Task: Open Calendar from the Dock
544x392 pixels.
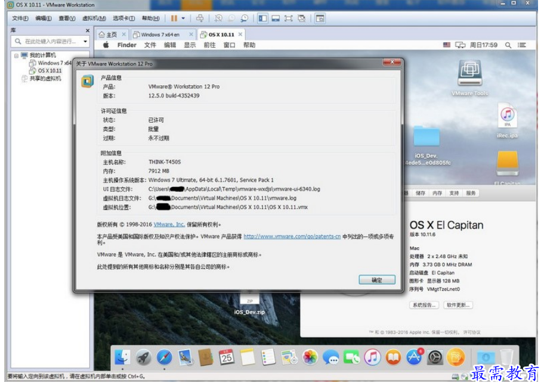Action: pos(227,357)
